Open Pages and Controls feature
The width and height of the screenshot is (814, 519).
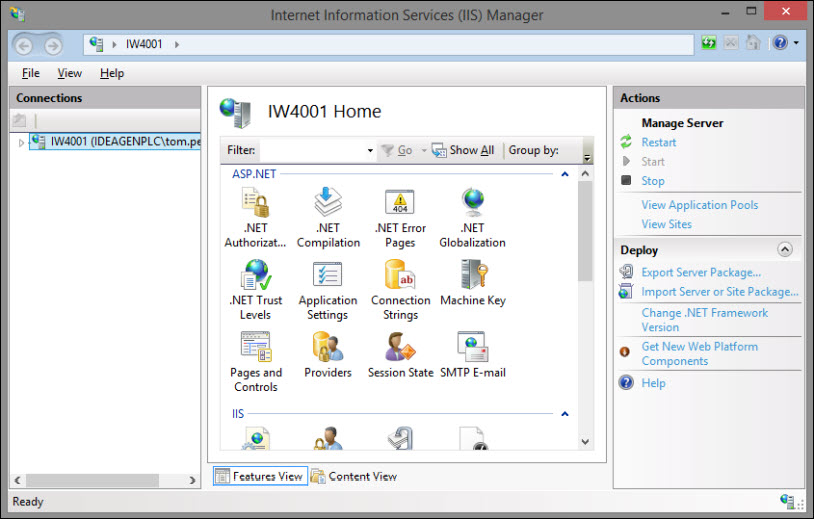(x=255, y=362)
